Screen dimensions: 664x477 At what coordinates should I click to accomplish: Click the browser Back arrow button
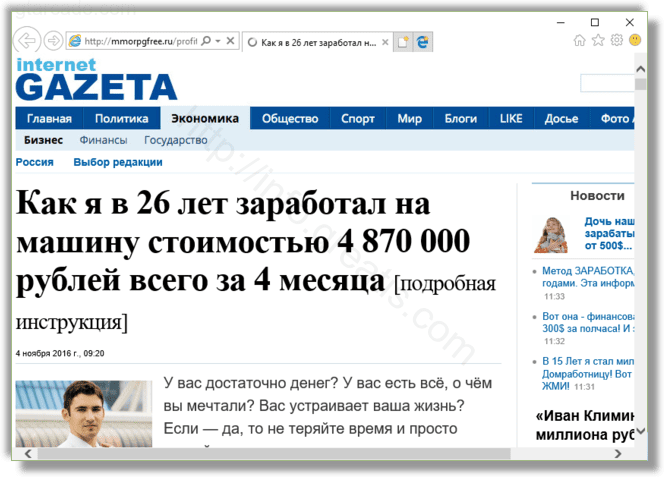click(28, 41)
